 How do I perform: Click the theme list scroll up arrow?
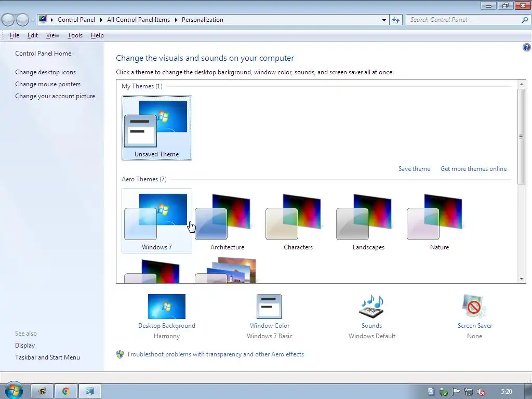pos(522,84)
